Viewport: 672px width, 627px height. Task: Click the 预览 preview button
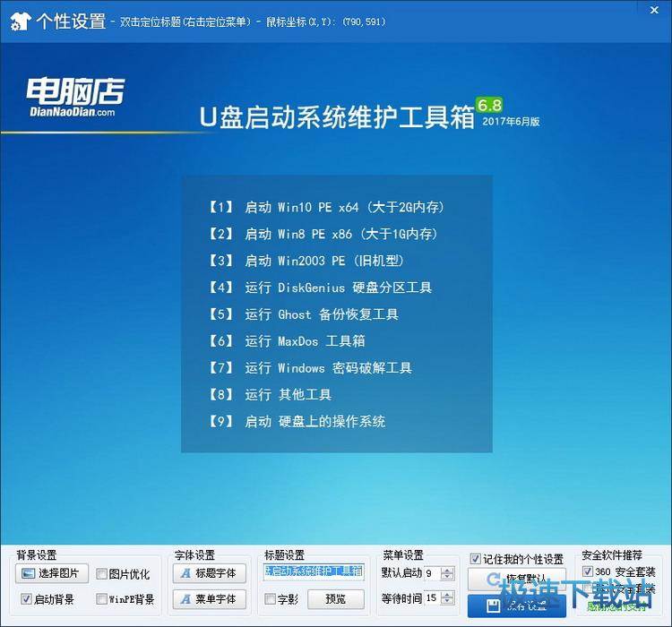coord(335,599)
